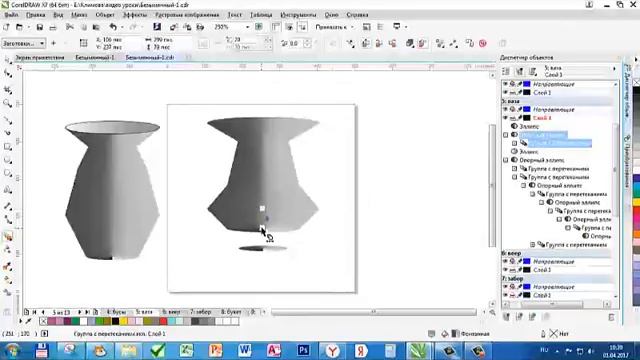Open the Растровые изображения menu
The image size is (640, 360).
tap(187, 15)
